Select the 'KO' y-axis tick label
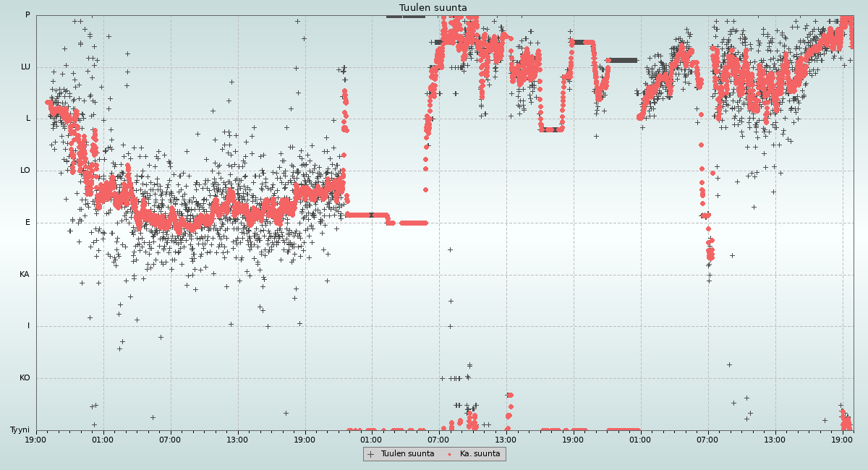 click(x=25, y=378)
